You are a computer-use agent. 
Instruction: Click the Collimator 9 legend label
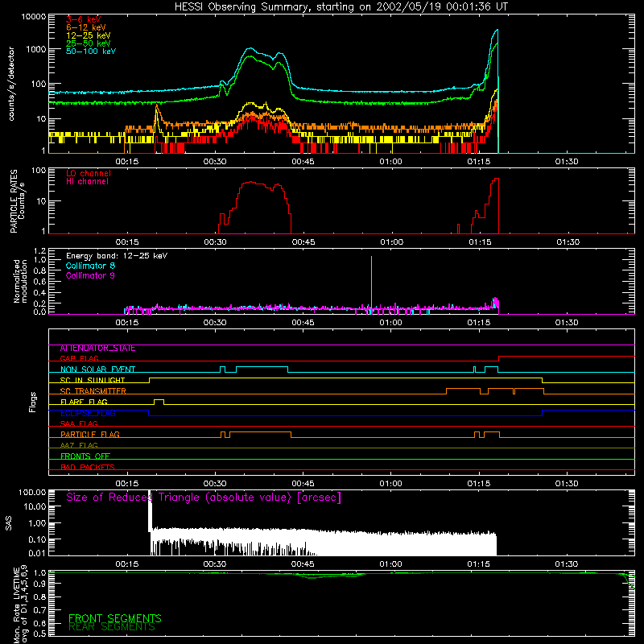[90, 275]
